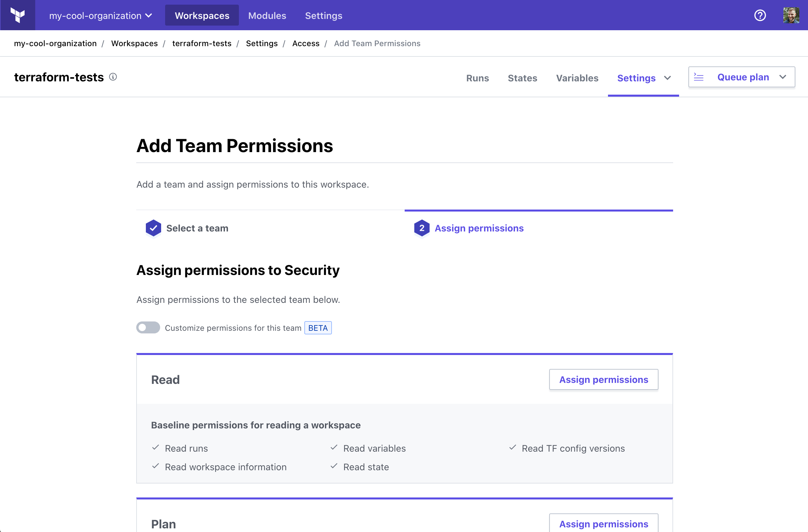Click the 'Read state' permission text
This screenshot has height=532, width=808.
click(x=366, y=467)
